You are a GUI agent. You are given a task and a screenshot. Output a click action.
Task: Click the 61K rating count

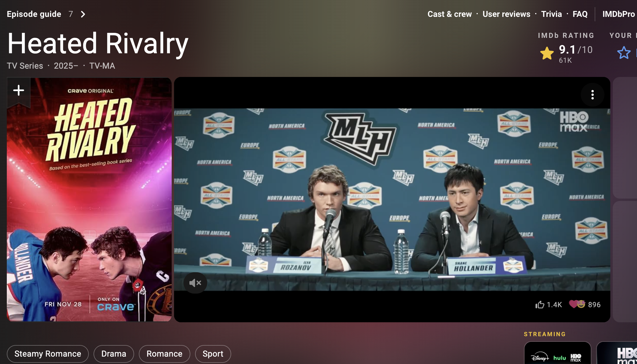pyautogui.click(x=565, y=60)
